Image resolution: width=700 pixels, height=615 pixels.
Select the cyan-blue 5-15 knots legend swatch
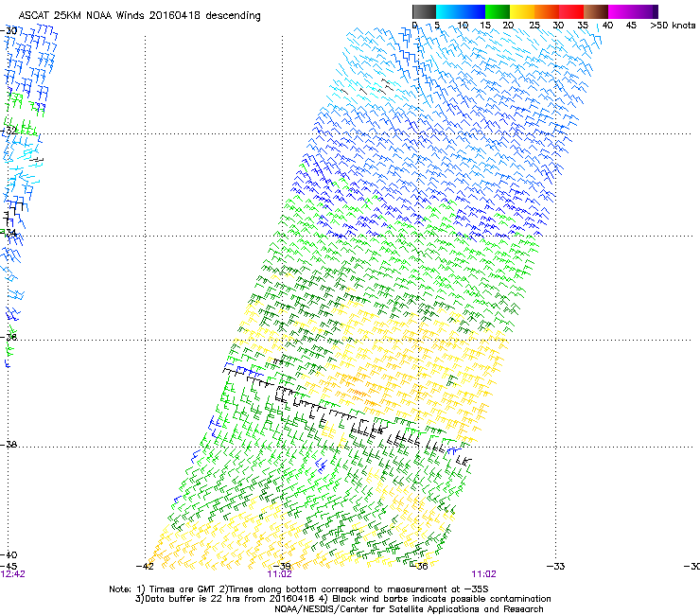pos(461,11)
